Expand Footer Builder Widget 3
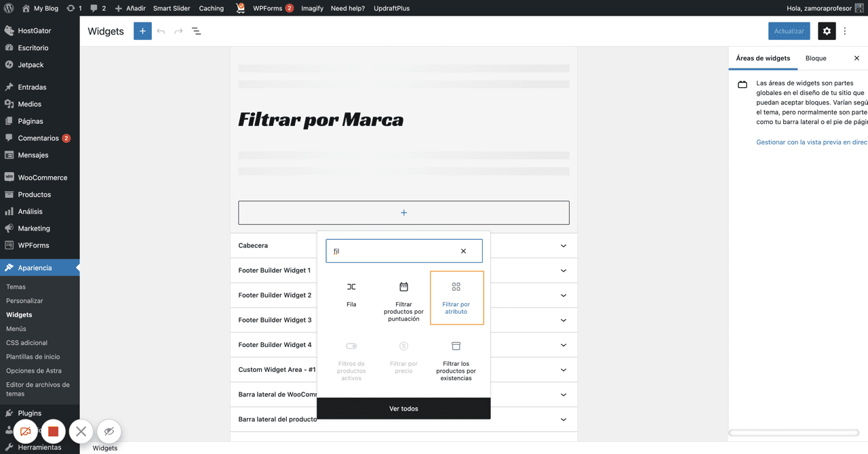 563,320
